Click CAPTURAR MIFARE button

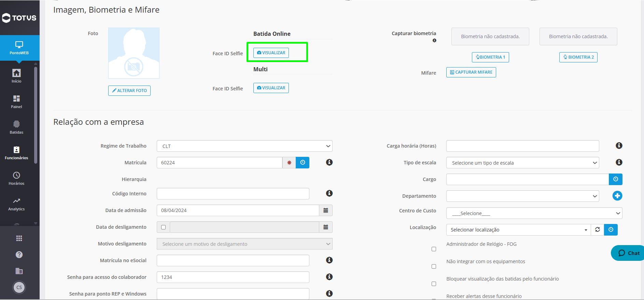471,72
